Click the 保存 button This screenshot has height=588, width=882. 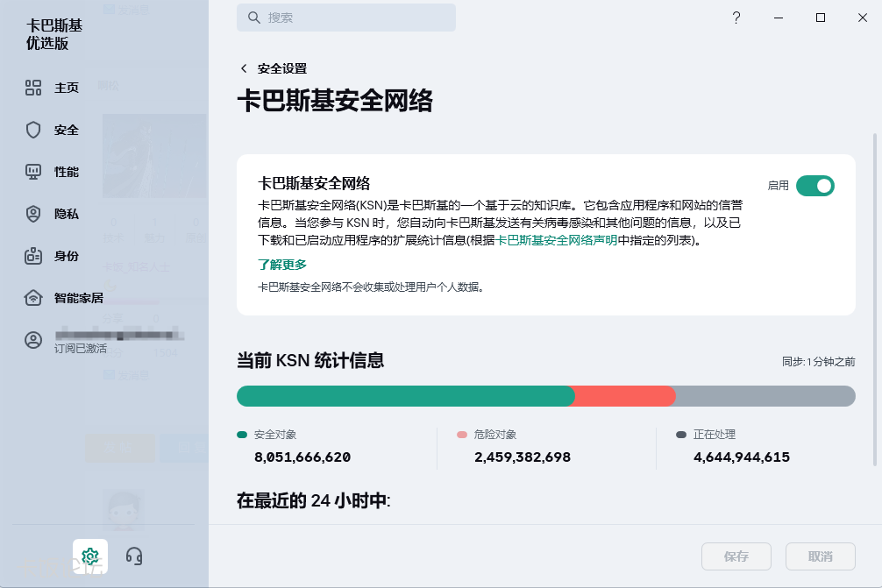tap(736, 556)
